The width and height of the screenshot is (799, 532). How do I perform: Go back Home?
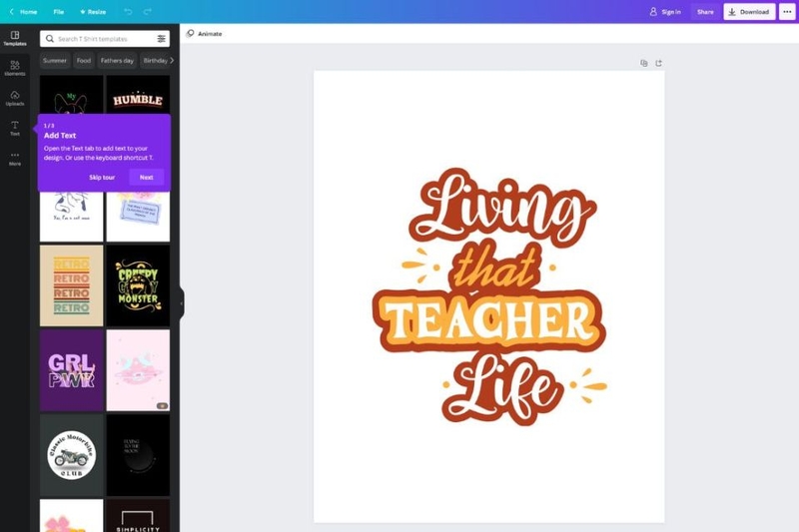23,11
